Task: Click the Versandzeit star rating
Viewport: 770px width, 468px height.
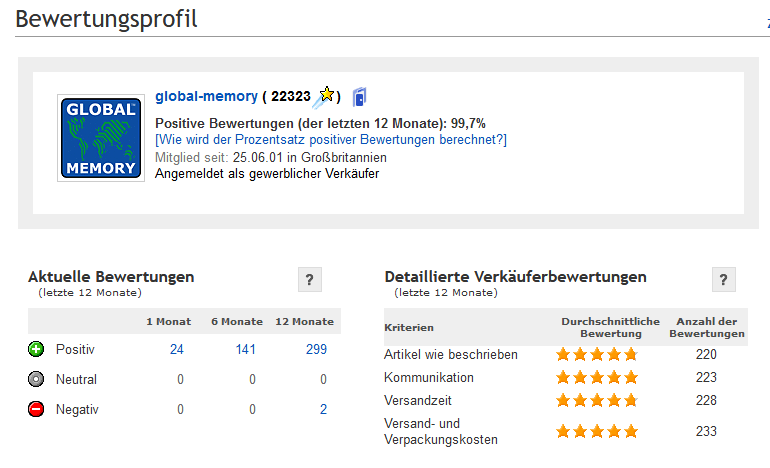Action: [597, 400]
